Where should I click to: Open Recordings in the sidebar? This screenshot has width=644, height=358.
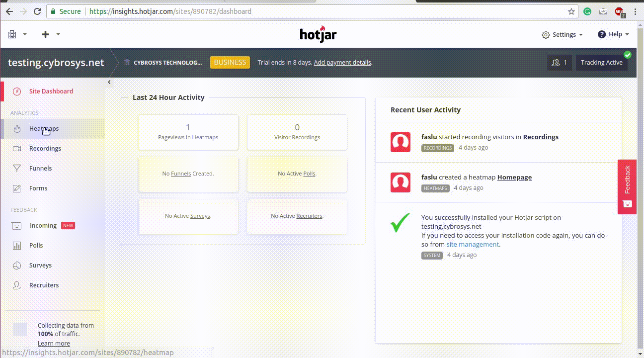(45, 149)
